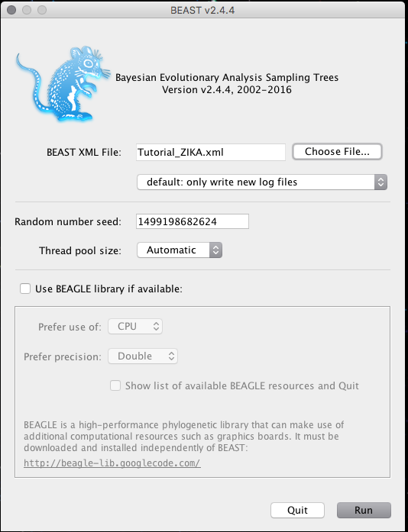This screenshot has width=408, height=532.
Task: Open the Prefer precision Double dropdown
Action: (x=143, y=356)
